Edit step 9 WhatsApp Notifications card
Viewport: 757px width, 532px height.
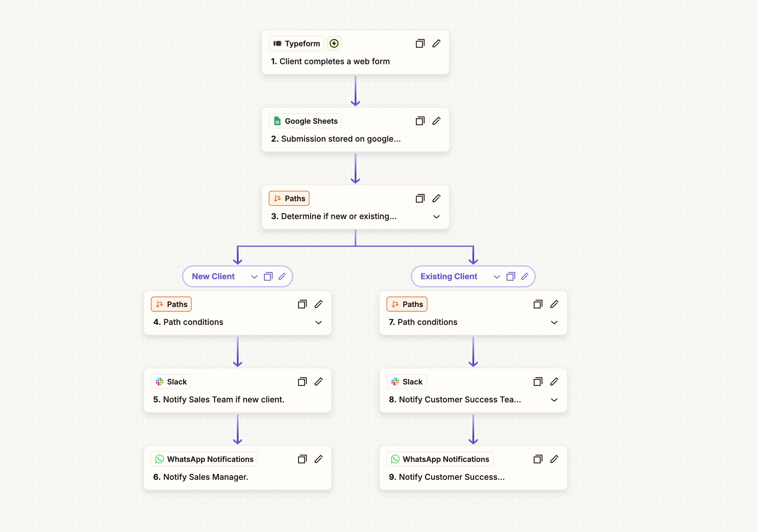554,459
